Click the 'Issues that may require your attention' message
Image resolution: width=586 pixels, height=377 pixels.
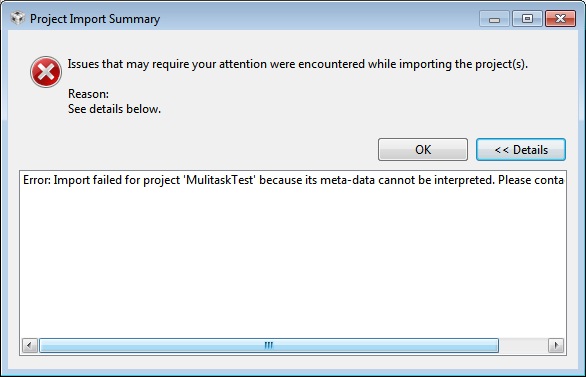pyautogui.click(x=297, y=64)
